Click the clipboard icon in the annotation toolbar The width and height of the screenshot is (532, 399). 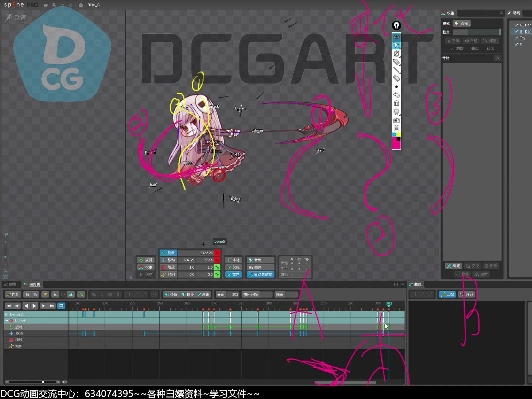396,128
